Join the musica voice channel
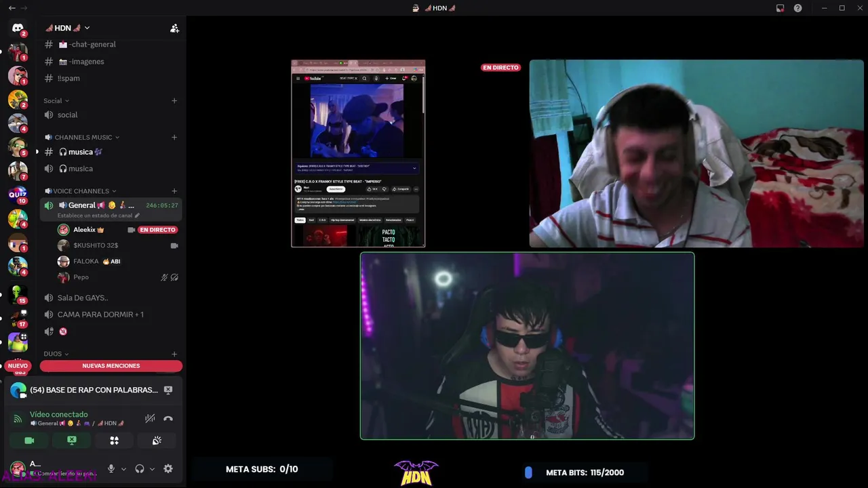 point(111,168)
